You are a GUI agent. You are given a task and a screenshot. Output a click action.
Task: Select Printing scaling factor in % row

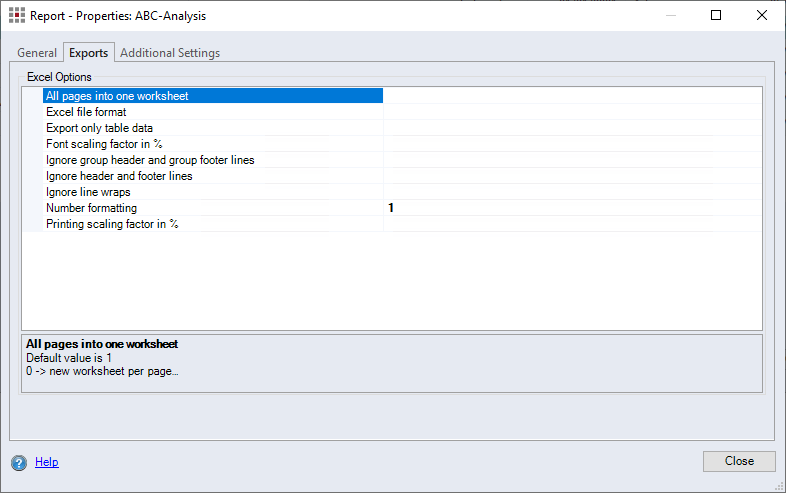point(112,224)
